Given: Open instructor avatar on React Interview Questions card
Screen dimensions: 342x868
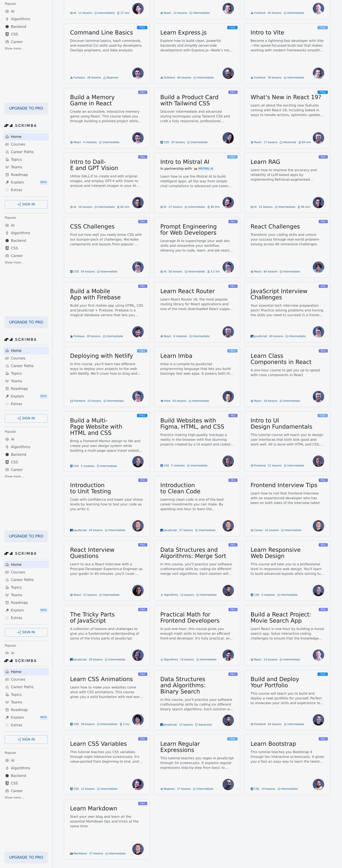Looking at the screenshot, I should (x=138, y=591).
